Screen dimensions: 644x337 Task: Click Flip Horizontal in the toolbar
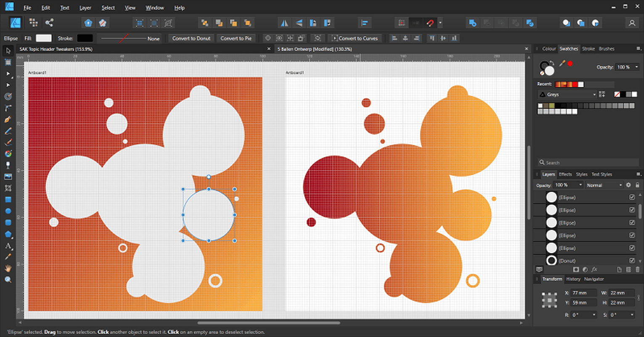pos(285,23)
